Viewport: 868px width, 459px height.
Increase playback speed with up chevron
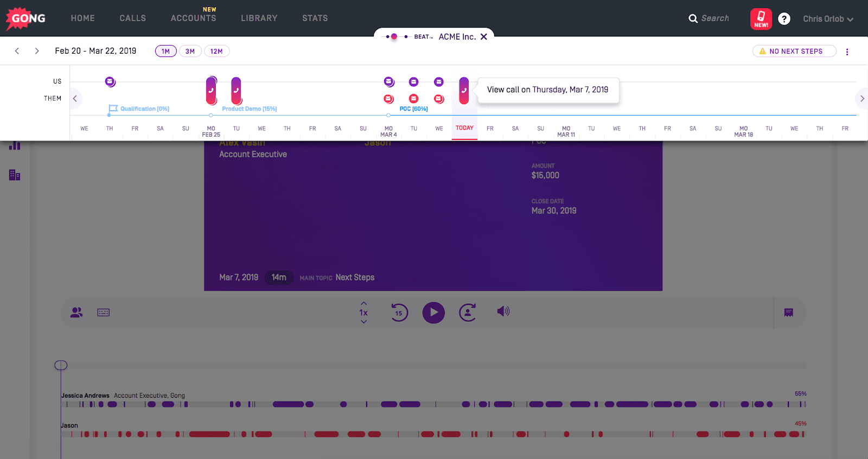click(363, 303)
